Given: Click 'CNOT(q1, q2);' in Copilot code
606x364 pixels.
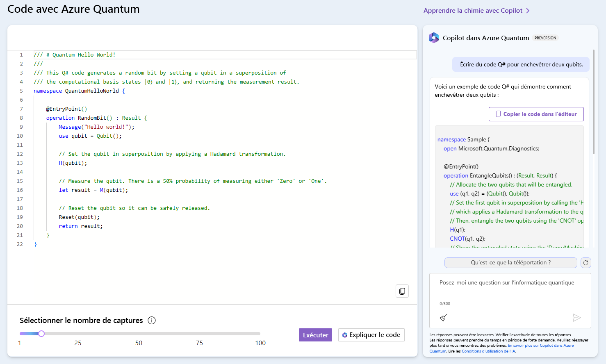Looking at the screenshot, I should click(467, 239).
